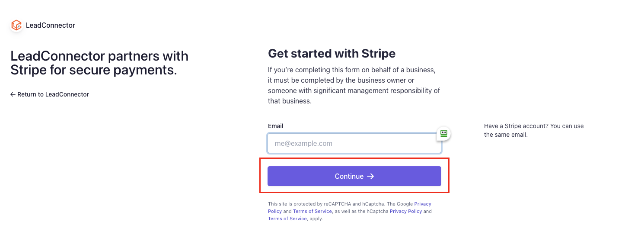Open Google's Terms of Service link
This screenshot has height=251, width=644.
tap(312, 211)
